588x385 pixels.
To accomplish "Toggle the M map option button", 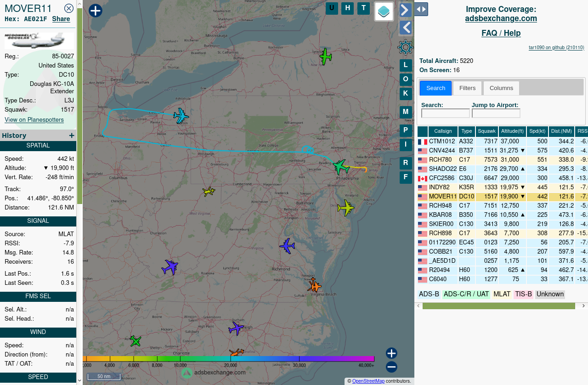I will tap(406, 112).
